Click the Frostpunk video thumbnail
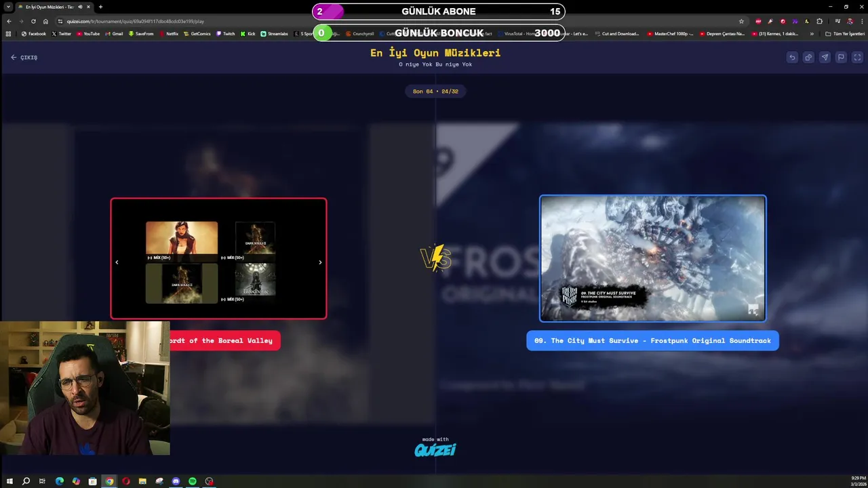868x488 pixels. [x=652, y=258]
